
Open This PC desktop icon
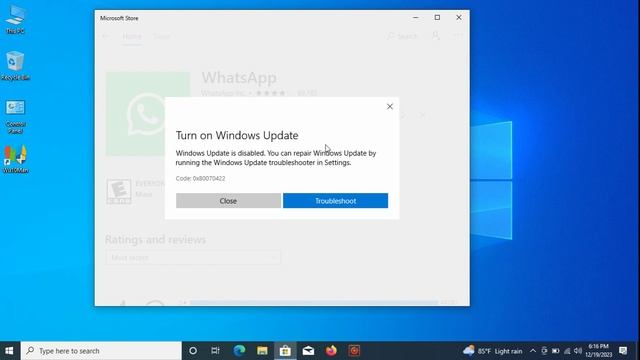(x=16, y=20)
